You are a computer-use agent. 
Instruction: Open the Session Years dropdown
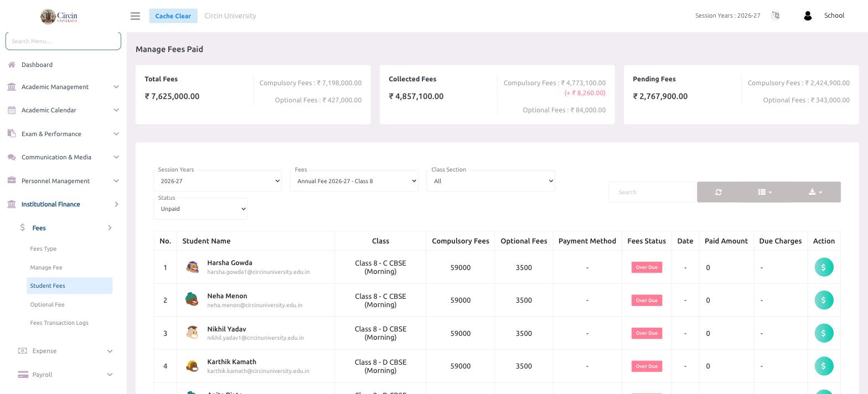point(218,181)
